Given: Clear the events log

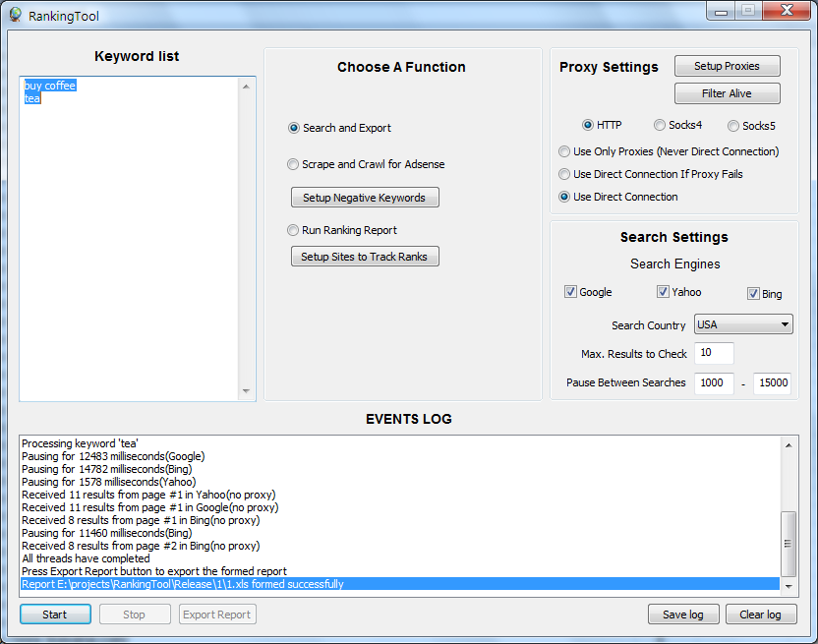Looking at the screenshot, I should pos(761,615).
